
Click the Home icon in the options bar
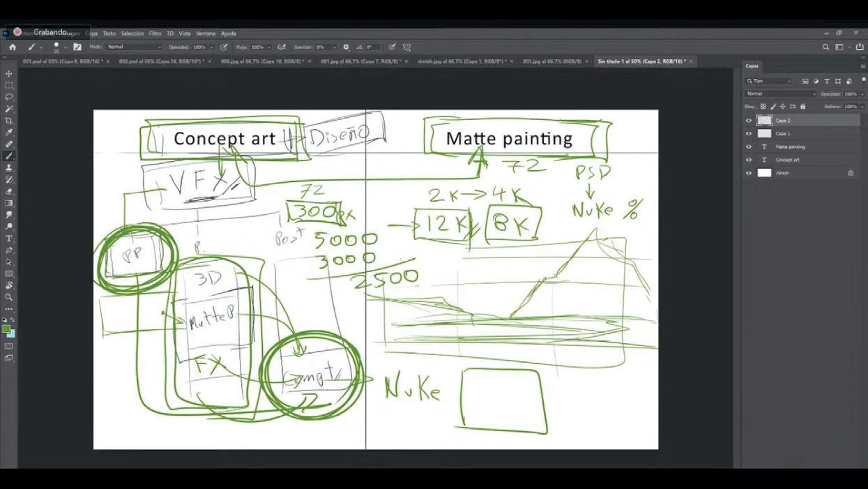click(13, 47)
